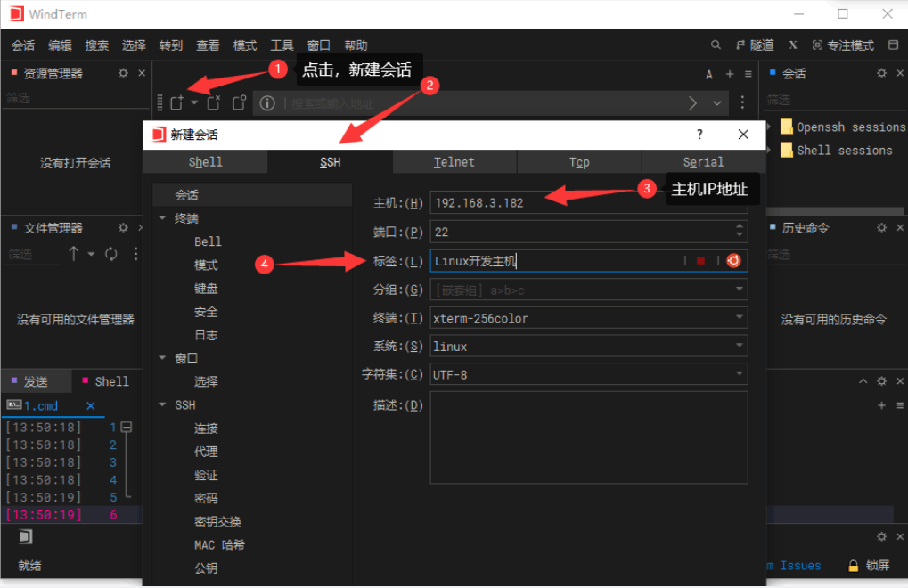Switch to the Shell tab in dialog
The width and height of the screenshot is (908, 588).
click(205, 162)
